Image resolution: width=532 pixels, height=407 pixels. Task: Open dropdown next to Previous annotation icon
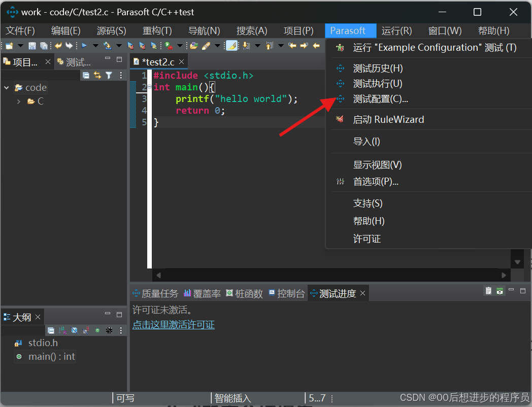pos(281,46)
